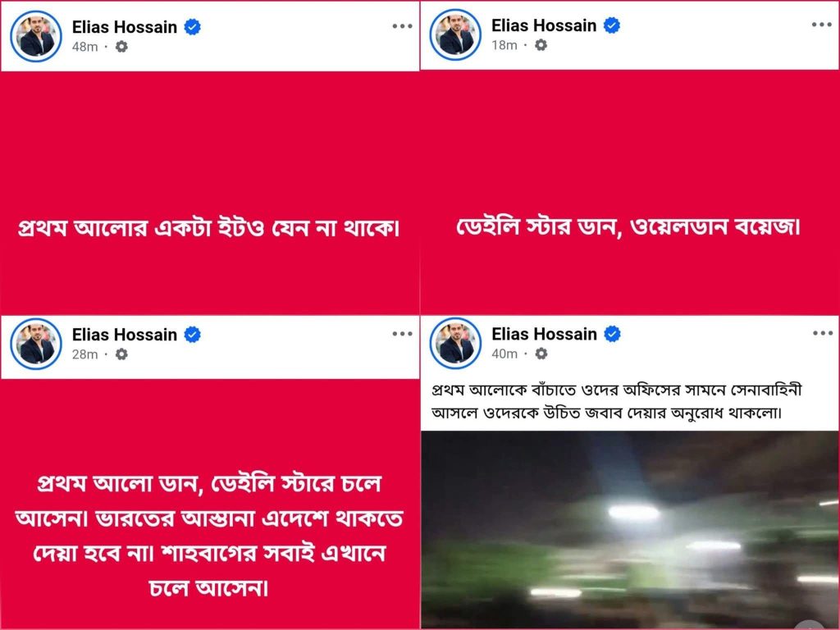Open Elias Hossain avatar in 18m post
Viewport: 840px width, 630px height.
pos(456,34)
